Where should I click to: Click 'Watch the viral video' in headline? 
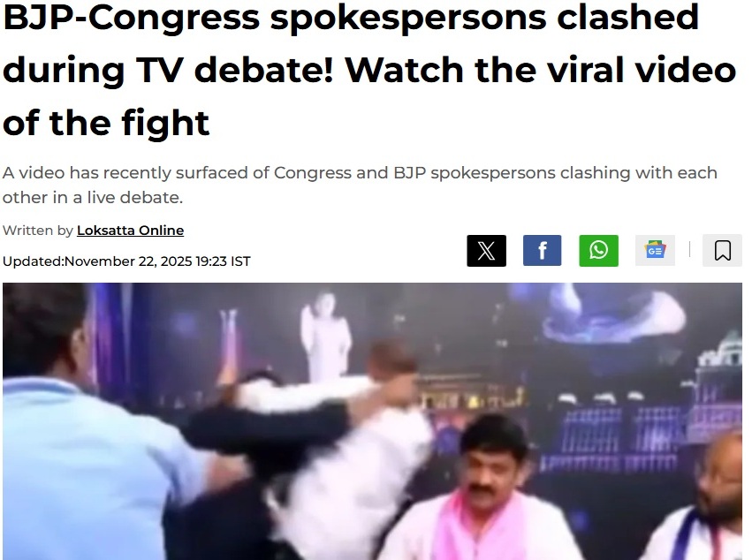point(541,70)
